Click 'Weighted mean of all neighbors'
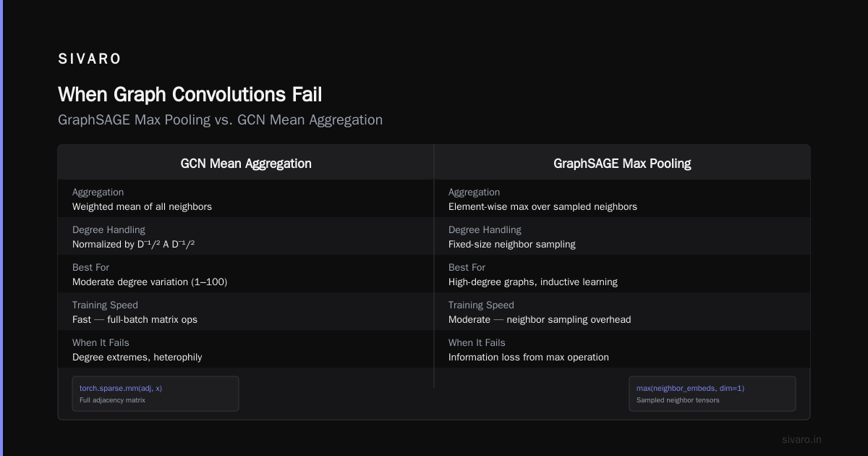The height and width of the screenshot is (456, 868). [x=142, y=207]
